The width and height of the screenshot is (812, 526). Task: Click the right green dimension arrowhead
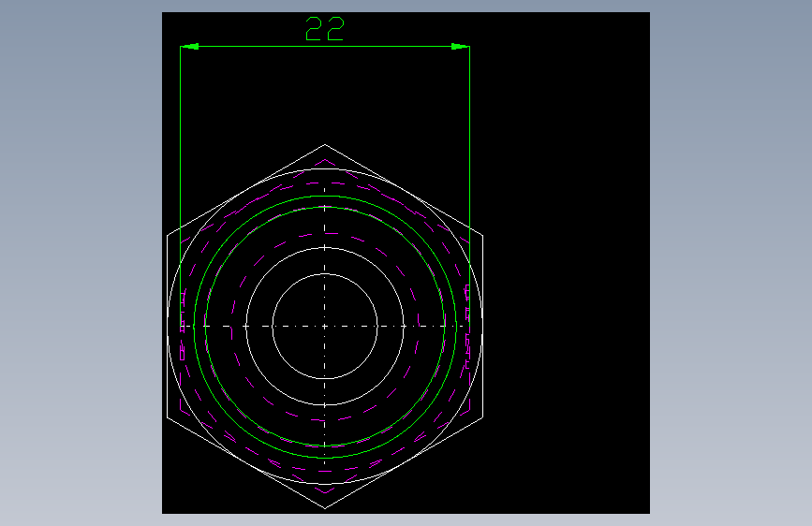coord(461,47)
